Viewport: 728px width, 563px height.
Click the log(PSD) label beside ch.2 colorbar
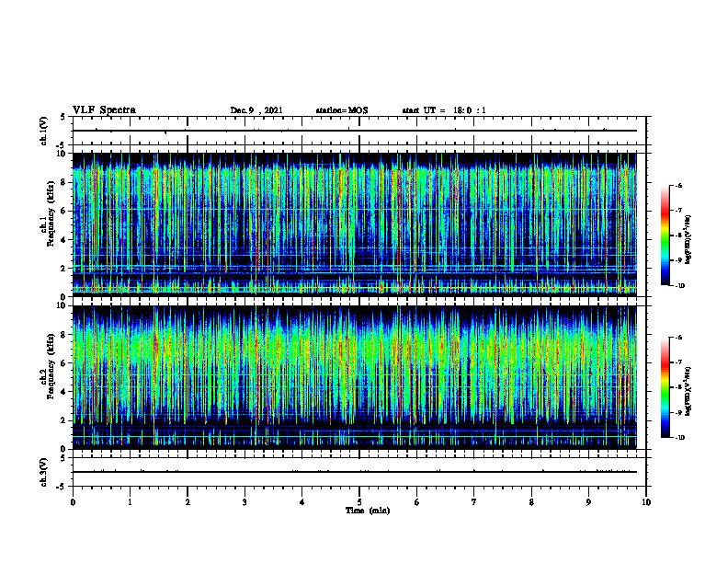click(x=688, y=391)
